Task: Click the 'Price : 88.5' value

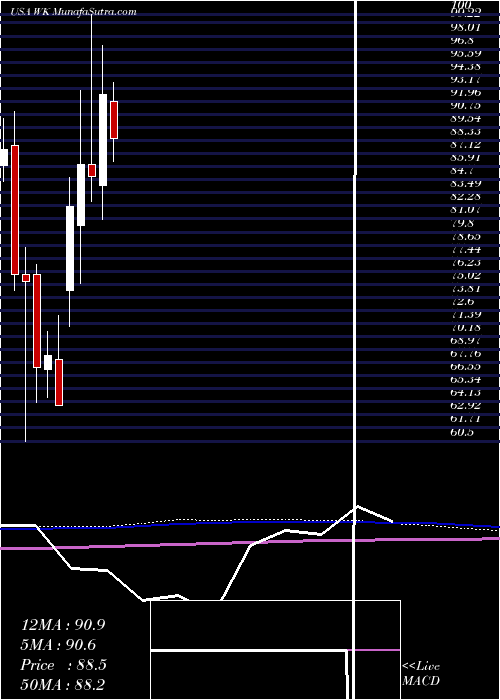Action: [x=63, y=665]
